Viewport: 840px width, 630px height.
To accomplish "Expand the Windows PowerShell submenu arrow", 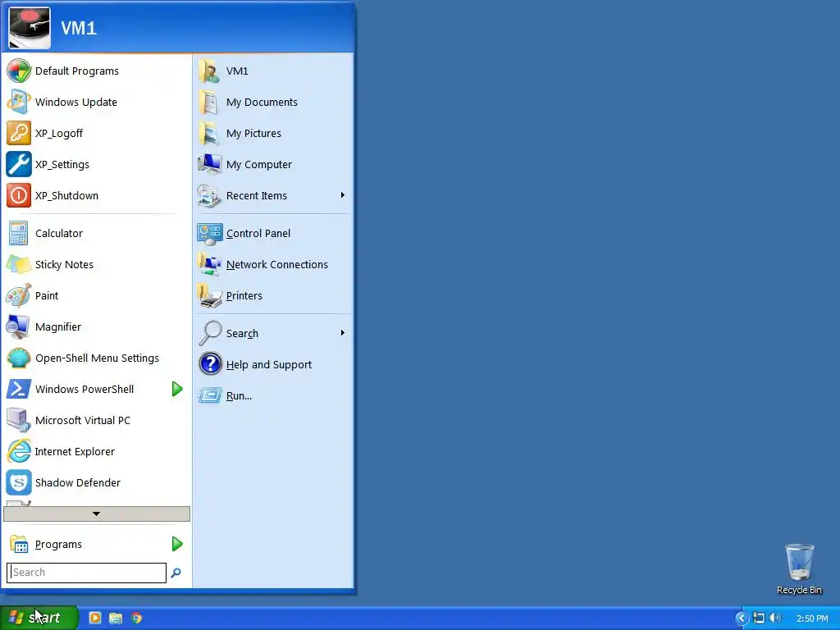I will [177, 389].
